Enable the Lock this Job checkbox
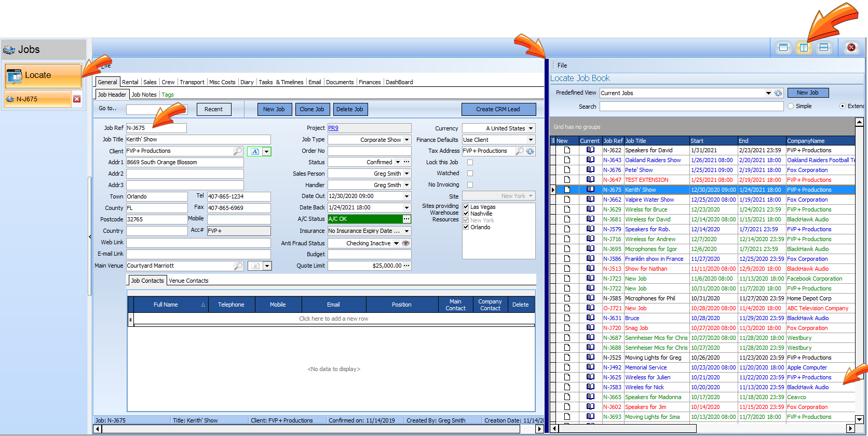 pyautogui.click(x=470, y=163)
